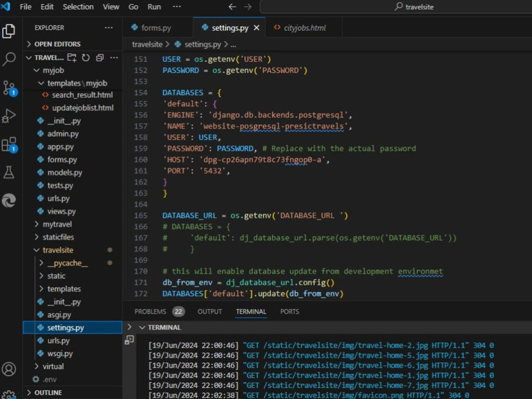Click the travelsite breadcrumb above the editor

click(147, 44)
